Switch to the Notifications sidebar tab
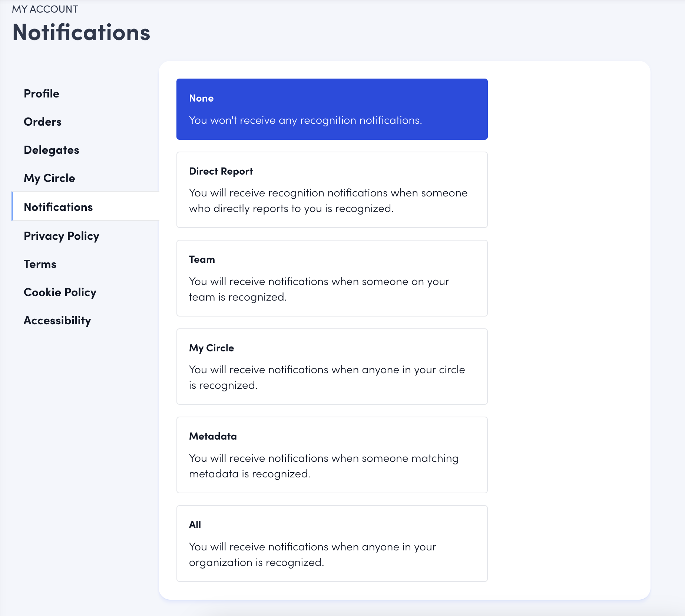Image resolution: width=685 pixels, height=616 pixels. click(59, 207)
